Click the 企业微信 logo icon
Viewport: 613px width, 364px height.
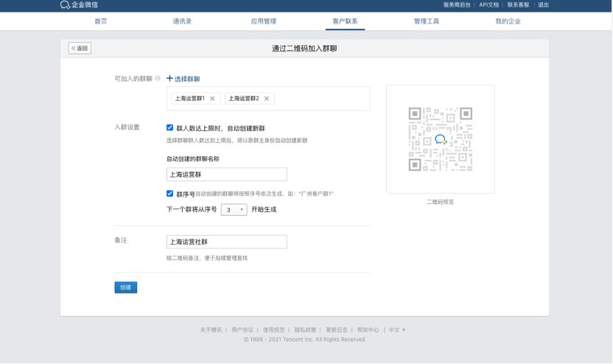[x=65, y=4]
